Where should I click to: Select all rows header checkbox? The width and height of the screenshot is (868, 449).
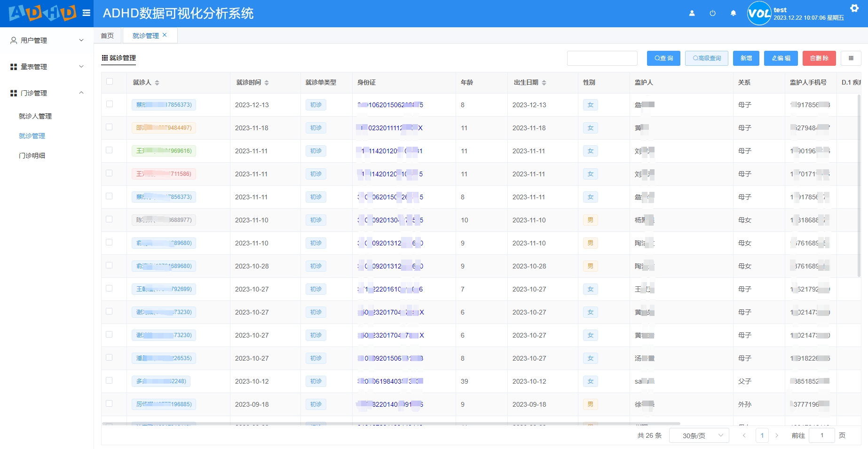[110, 81]
